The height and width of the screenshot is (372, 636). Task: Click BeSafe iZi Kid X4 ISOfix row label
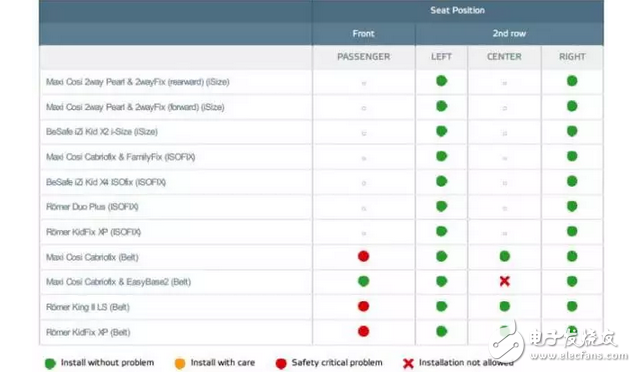[x=106, y=182]
